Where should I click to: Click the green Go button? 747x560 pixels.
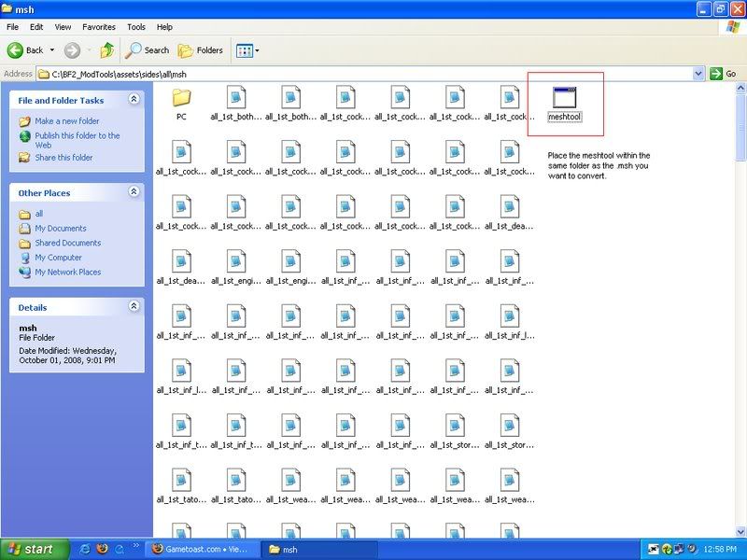tap(723, 74)
